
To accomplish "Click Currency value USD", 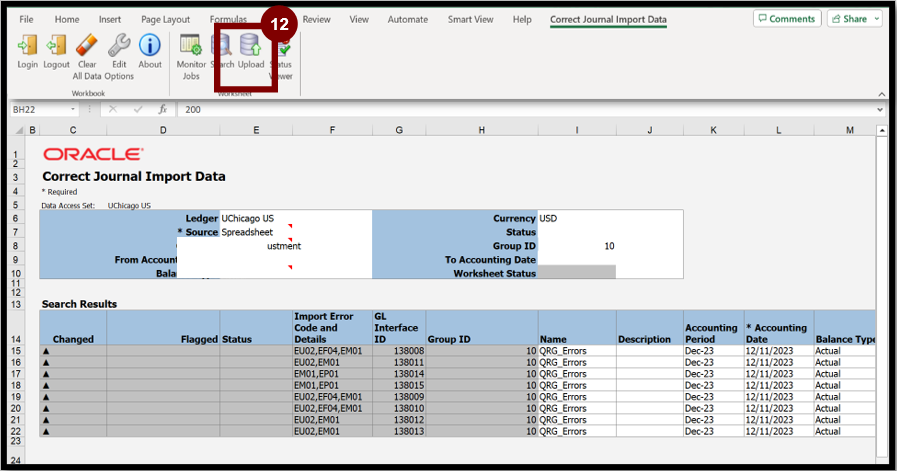I will [x=547, y=219].
